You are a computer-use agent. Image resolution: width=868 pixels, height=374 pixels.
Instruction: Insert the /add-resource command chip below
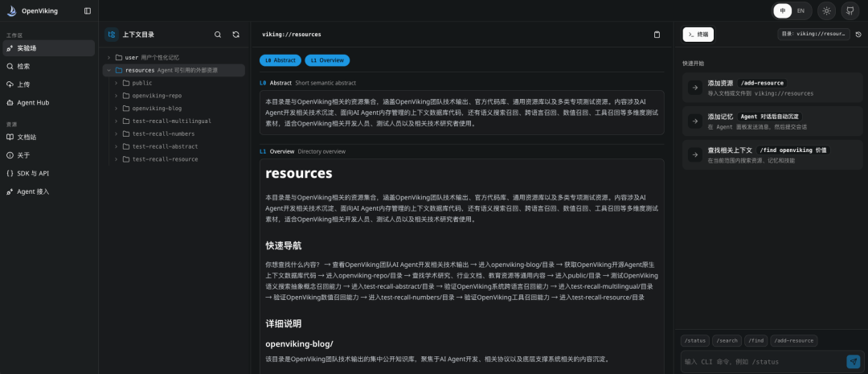pyautogui.click(x=794, y=341)
